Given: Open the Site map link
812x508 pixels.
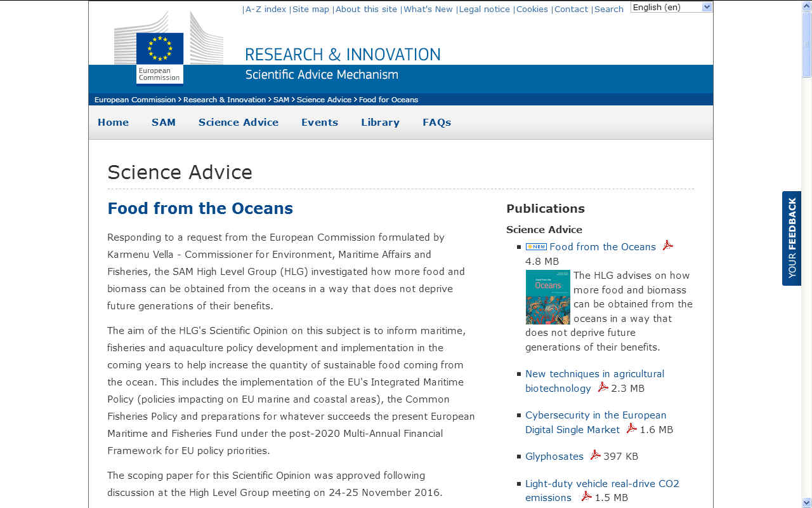Looking at the screenshot, I should [x=311, y=9].
